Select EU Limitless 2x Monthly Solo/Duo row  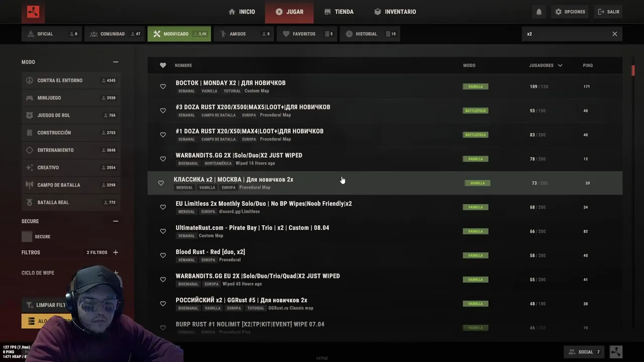point(385,207)
